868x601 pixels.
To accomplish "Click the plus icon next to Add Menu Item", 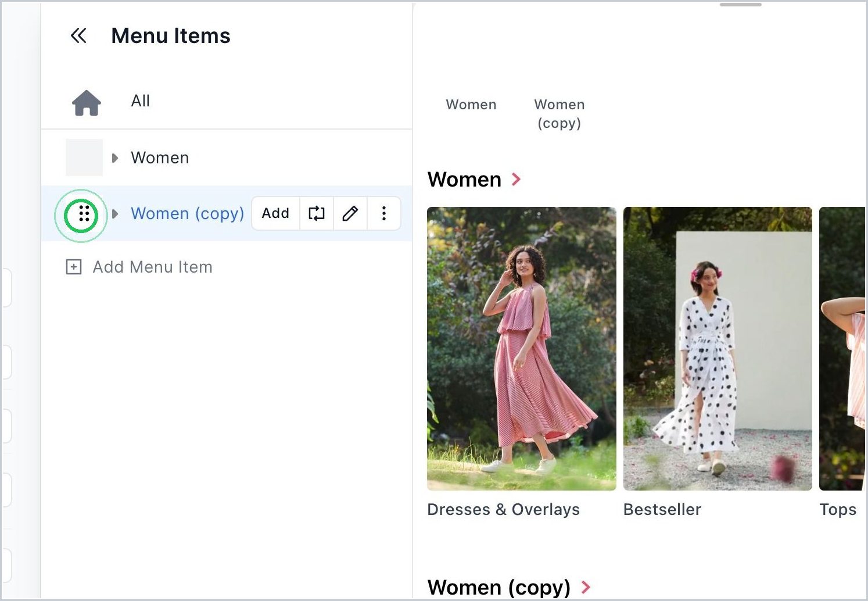I will point(74,267).
